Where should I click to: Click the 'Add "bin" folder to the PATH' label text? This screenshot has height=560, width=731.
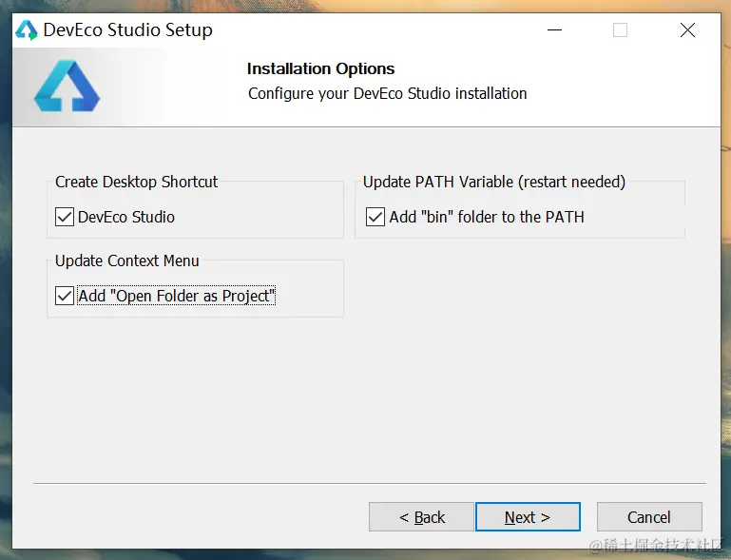[487, 217]
